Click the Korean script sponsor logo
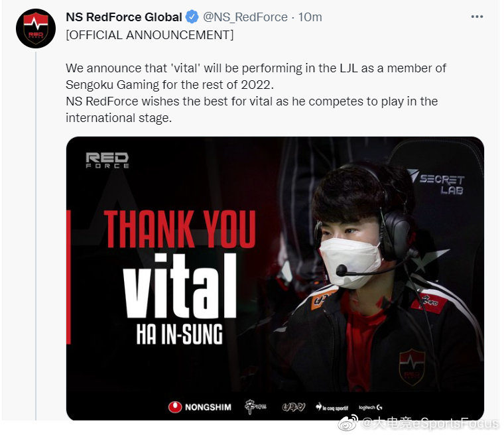Viewport: 504px width, 437px height. click(x=293, y=407)
